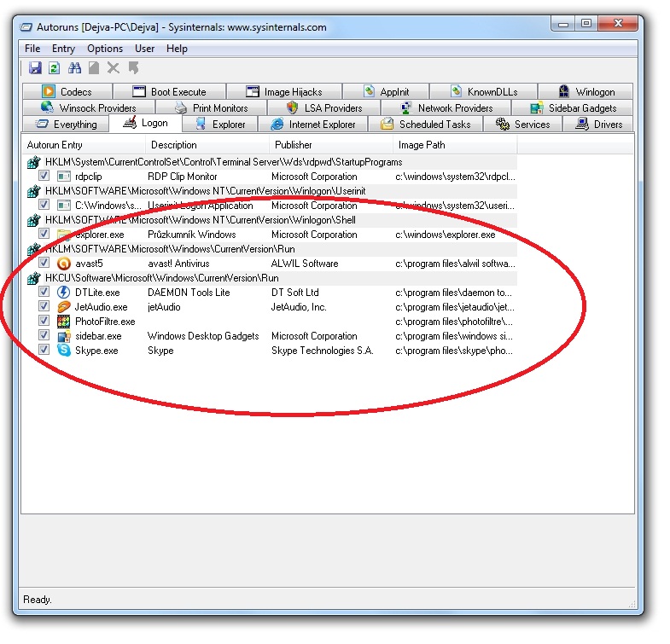
Task: Click the JetAudio.exe icon
Action: click(x=64, y=307)
